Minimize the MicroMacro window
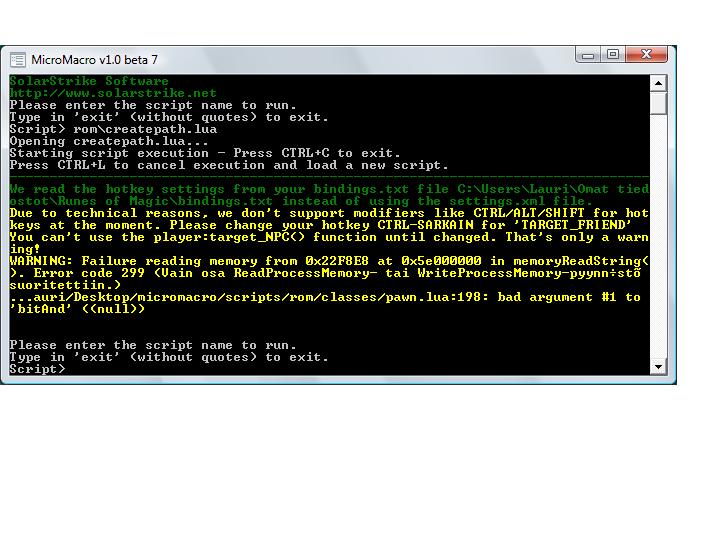This screenshot has width=717, height=538. (589, 56)
